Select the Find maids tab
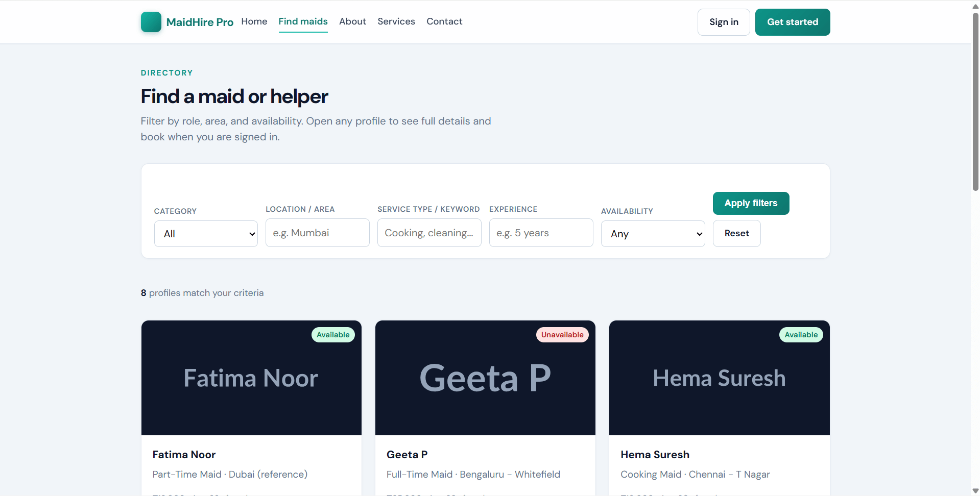This screenshot has width=980, height=496. coord(303,21)
